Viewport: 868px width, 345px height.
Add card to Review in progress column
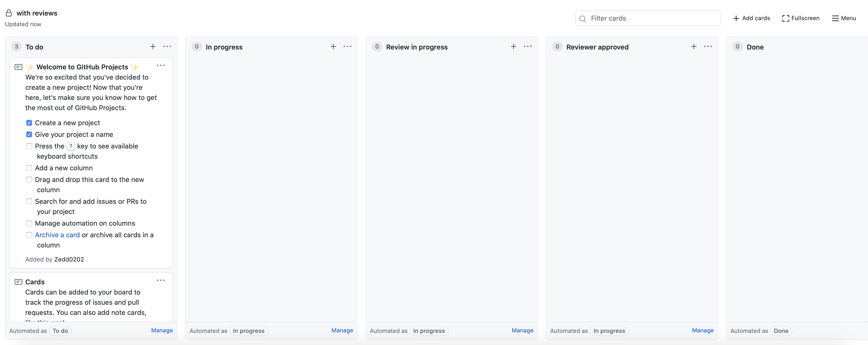pyautogui.click(x=513, y=46)
